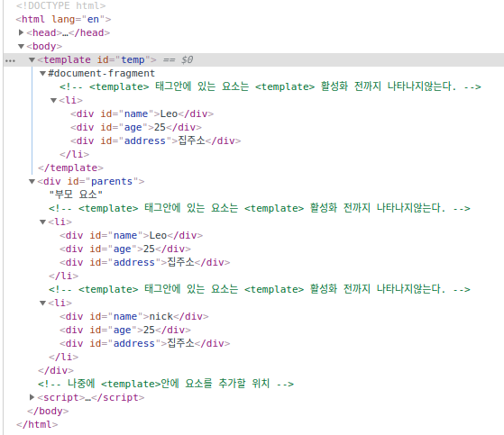Collapse the #document-fragment arrow

[x=42, y=74]
